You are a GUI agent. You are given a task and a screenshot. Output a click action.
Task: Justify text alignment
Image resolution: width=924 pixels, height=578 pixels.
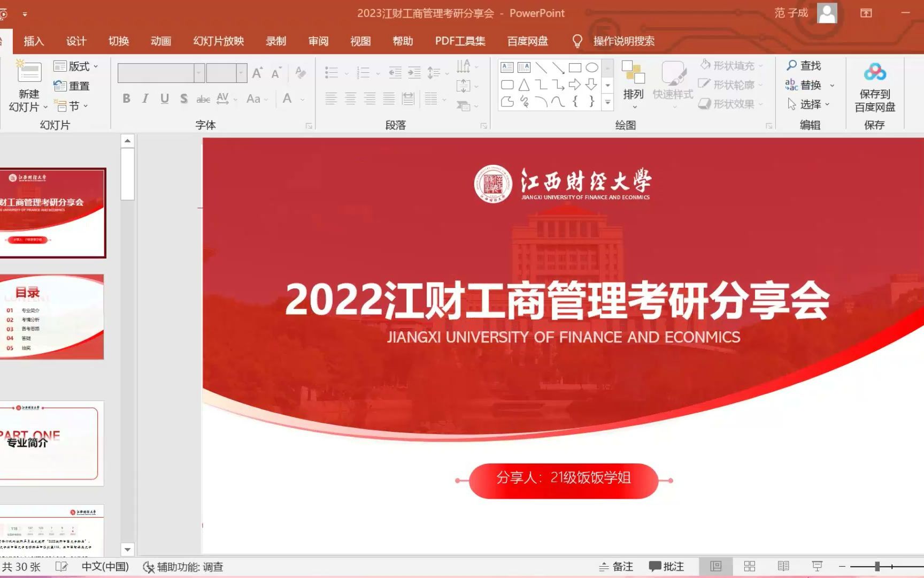[x=389, y=98]
